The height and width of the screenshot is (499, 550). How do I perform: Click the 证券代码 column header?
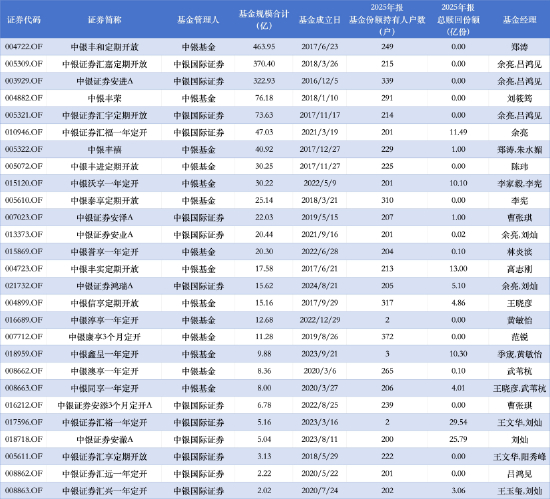click(24, 20)
